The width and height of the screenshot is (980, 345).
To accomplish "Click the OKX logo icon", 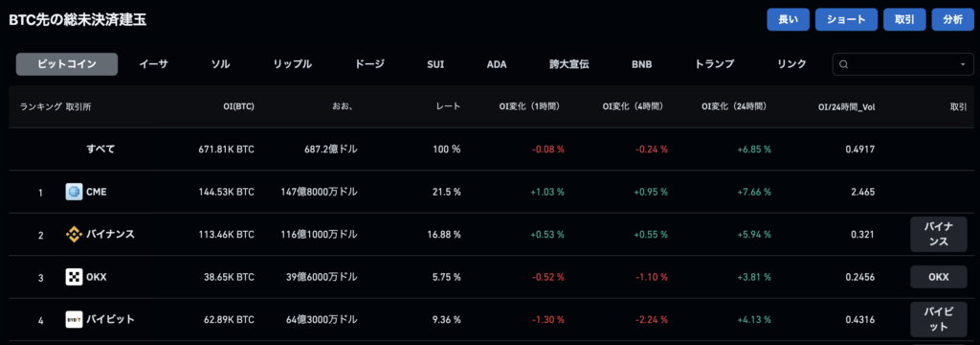I will (x=74, y=277).
